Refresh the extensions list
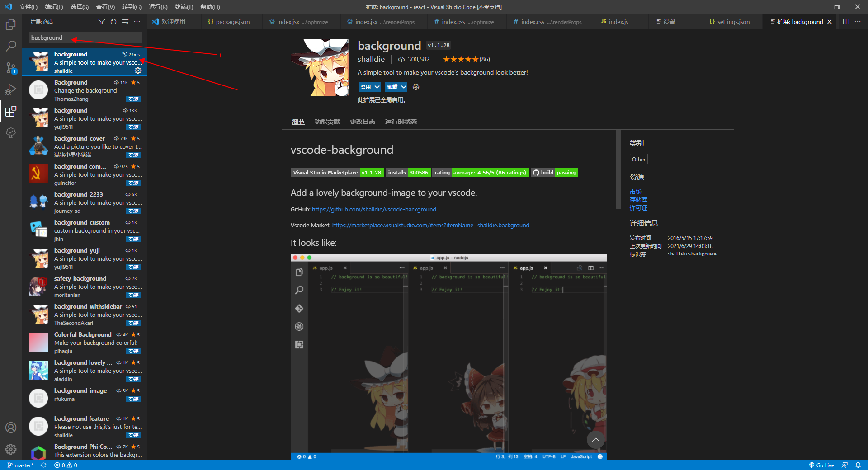 click(x=113, y=22)
